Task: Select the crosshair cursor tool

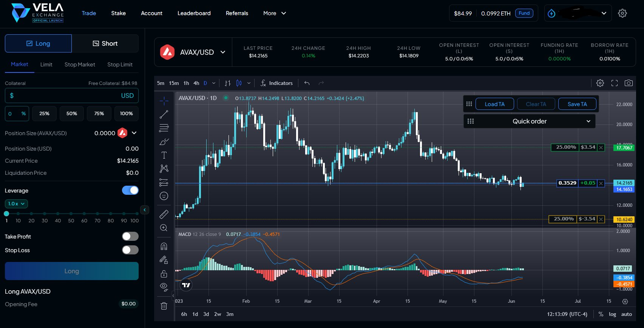Action: coord(164,100)
